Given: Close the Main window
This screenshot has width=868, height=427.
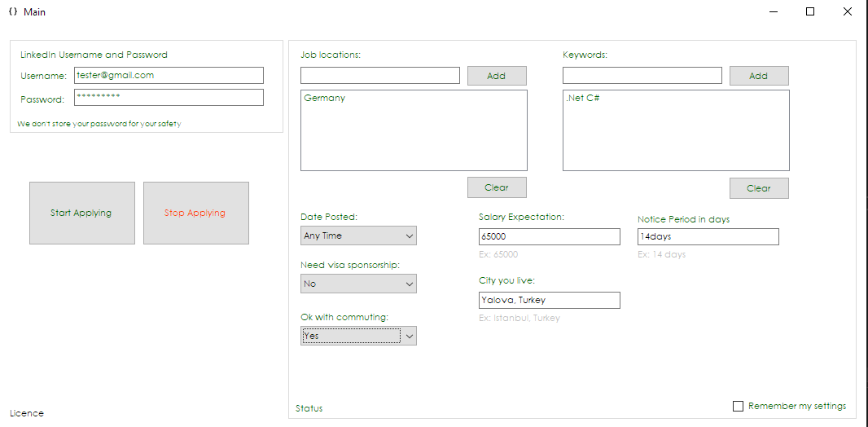Looking at the screenshot, I should 847,11.
